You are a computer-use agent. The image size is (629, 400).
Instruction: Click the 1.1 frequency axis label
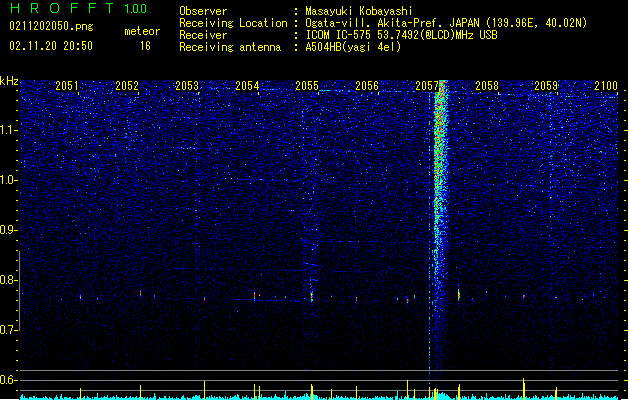[8, 130]
